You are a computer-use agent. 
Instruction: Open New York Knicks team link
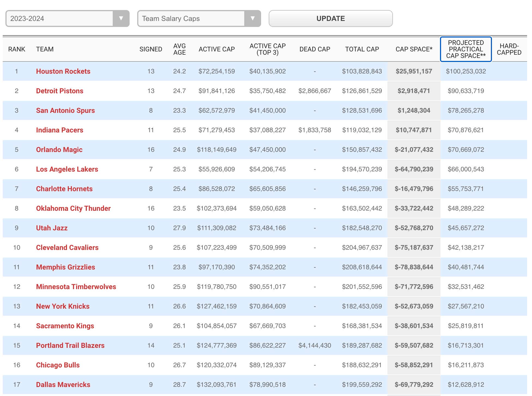click(x=63, y=306)
